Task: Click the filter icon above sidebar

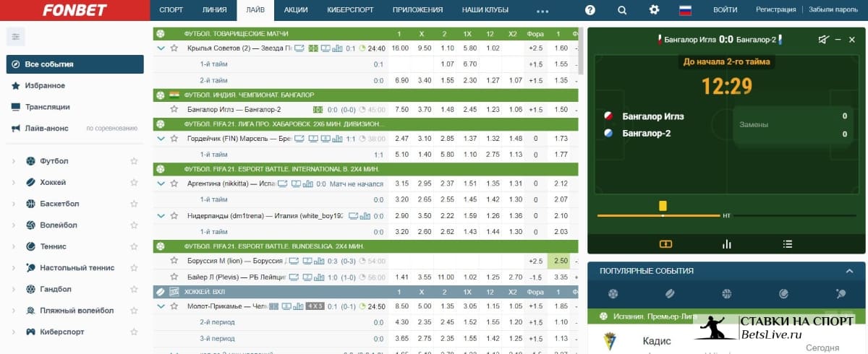Action: pyautogui.click(x=15, y=36)
